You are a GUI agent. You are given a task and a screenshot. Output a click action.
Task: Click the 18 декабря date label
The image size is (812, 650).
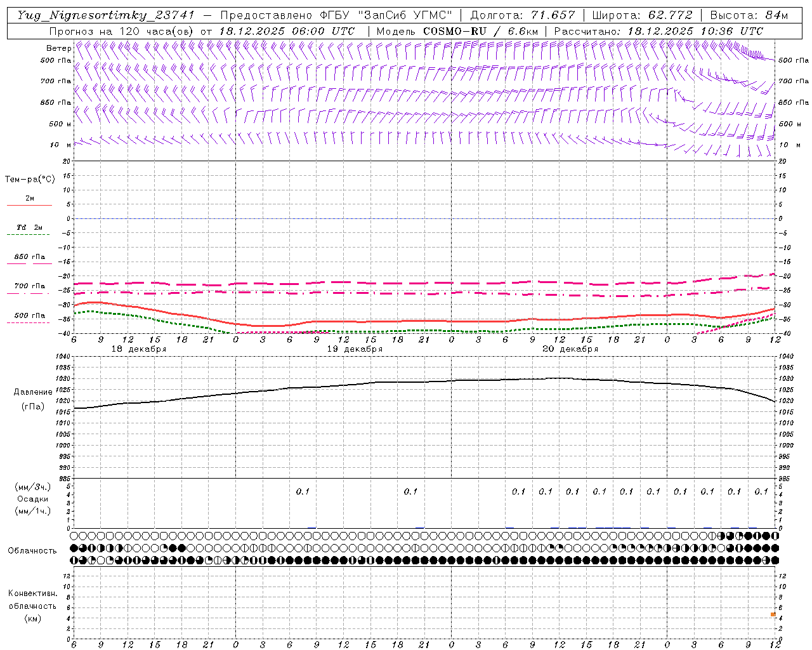pyautogui.click(x=139, y=349)
